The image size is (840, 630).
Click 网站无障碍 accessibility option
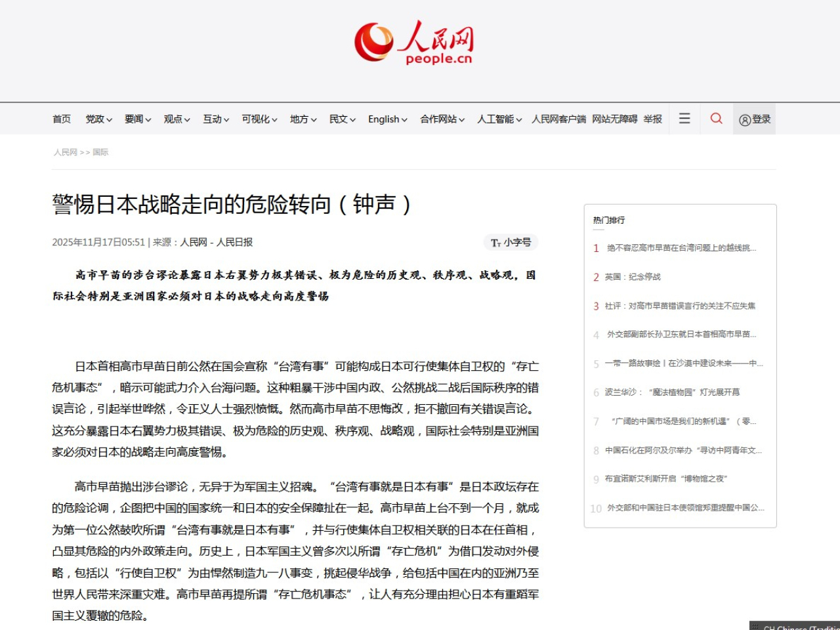coord(614,119)
